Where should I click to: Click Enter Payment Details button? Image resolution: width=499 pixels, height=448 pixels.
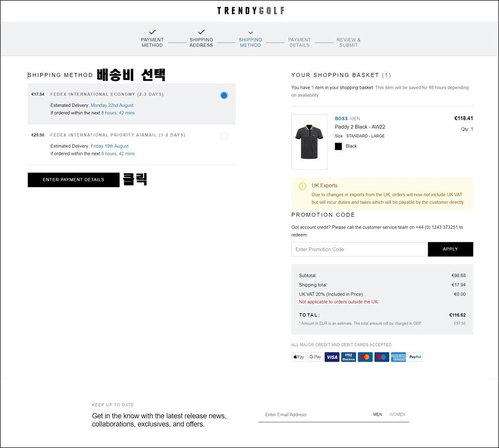[x=73, y=180]
